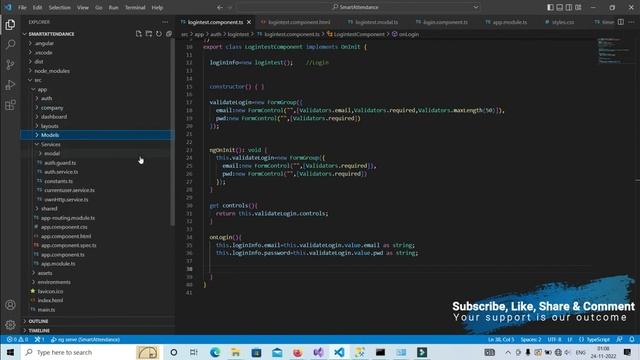Open Visual Studio Code taskbar icon
This screenshot has width=640, height=360.
(x=339, y=352)
